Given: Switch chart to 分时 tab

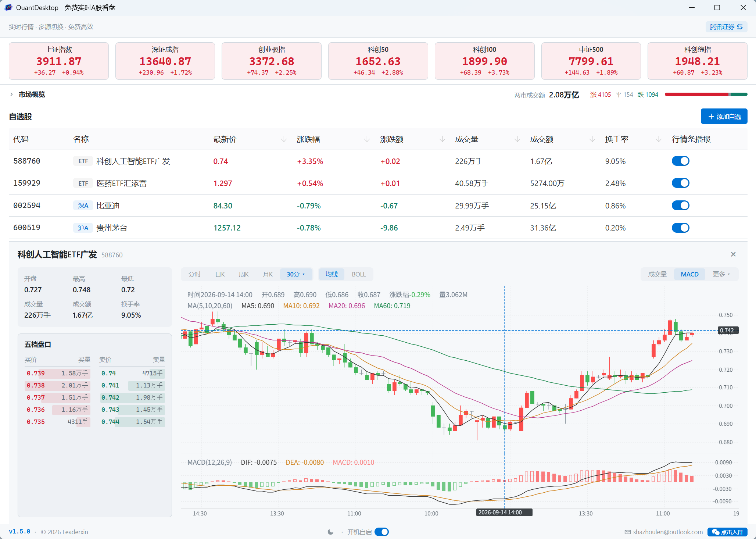Looking at the screenshot, I should [x=194, y=274].
